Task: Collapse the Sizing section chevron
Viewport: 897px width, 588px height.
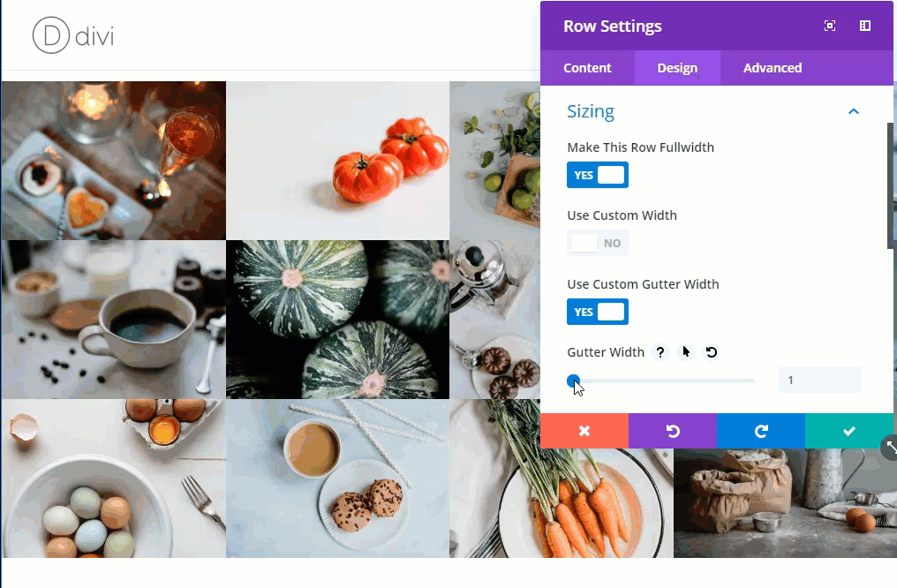Action: pyautogui.click(x=854, y=111)
